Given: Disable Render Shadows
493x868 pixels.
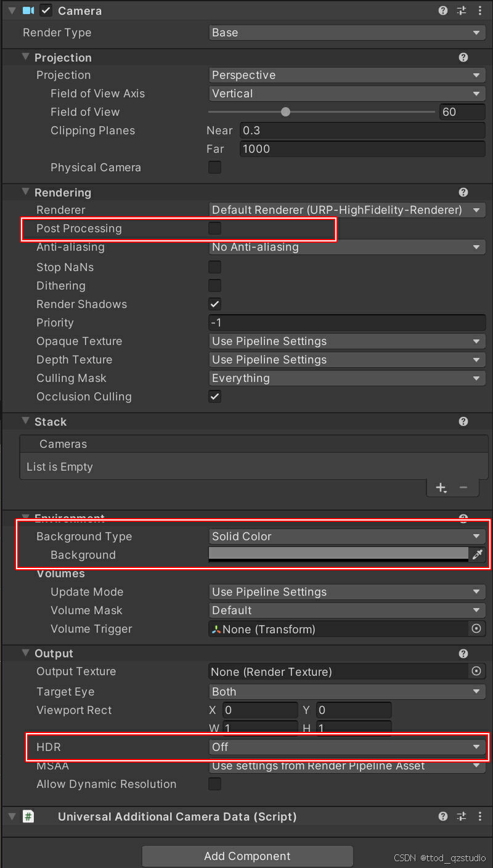Looking at the screenshot, I should click(x=214, y=304).
